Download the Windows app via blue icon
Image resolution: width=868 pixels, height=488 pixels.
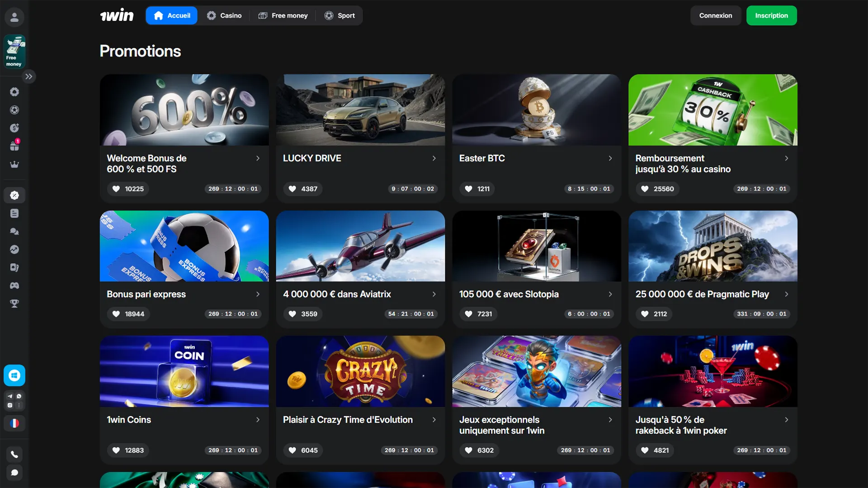click(x=14, y=375)
